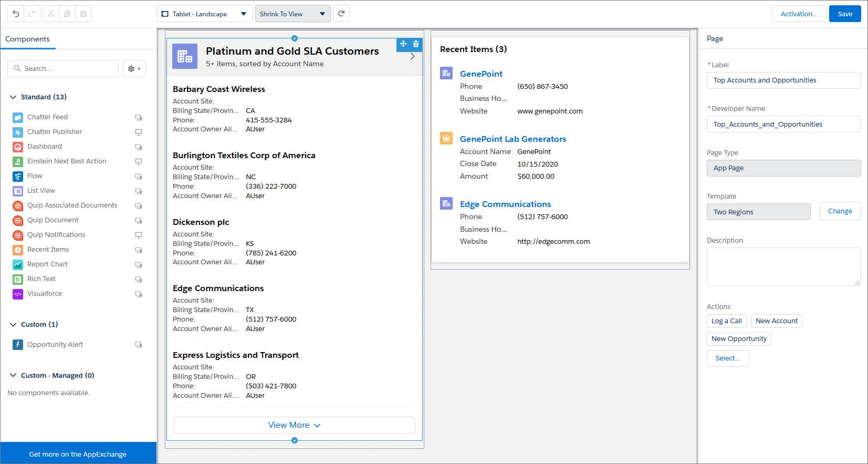Select the Dashboard component icon
The width and height of the screenshot is (868, 464).
coord(18,147)
